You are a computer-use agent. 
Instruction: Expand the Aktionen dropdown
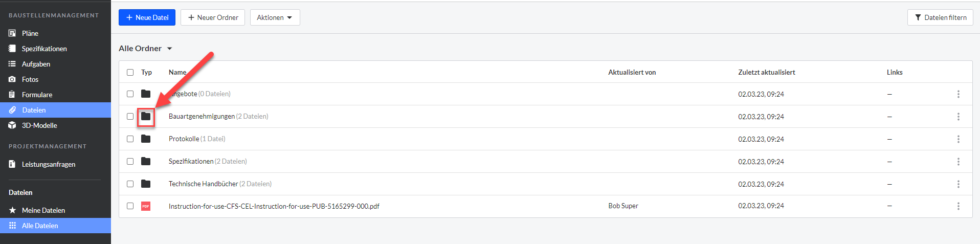pyautogui.click(x=275, y=17)
